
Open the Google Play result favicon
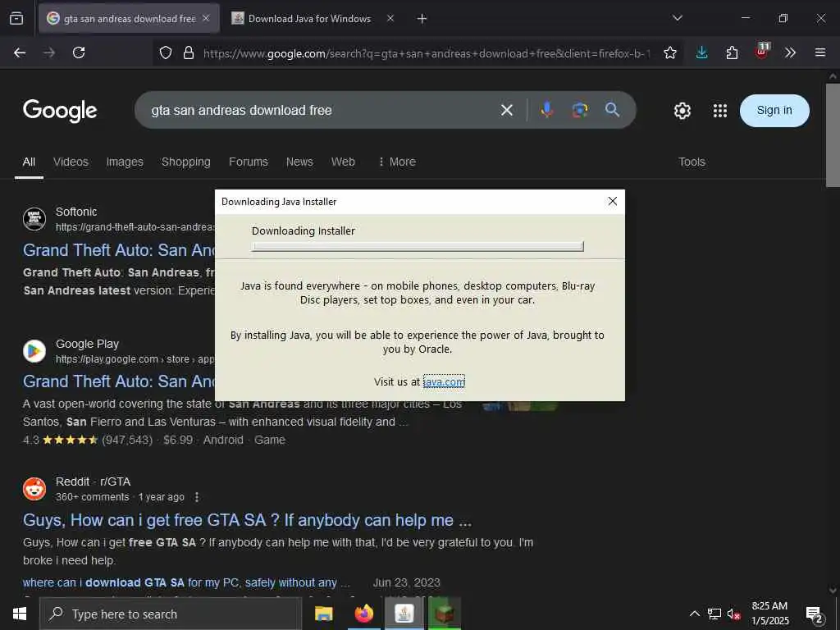point(34,351)
